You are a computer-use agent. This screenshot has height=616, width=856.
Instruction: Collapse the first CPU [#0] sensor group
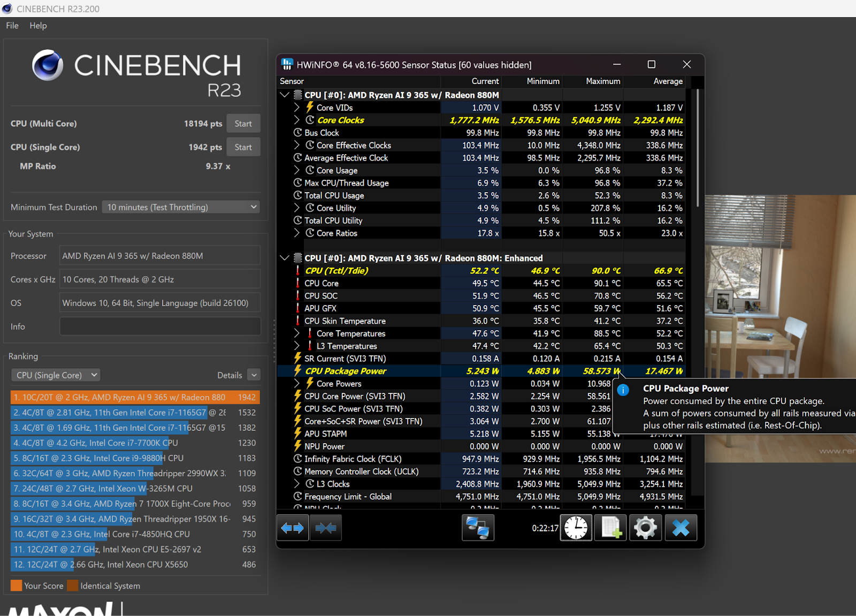click(x=285, y=95)
